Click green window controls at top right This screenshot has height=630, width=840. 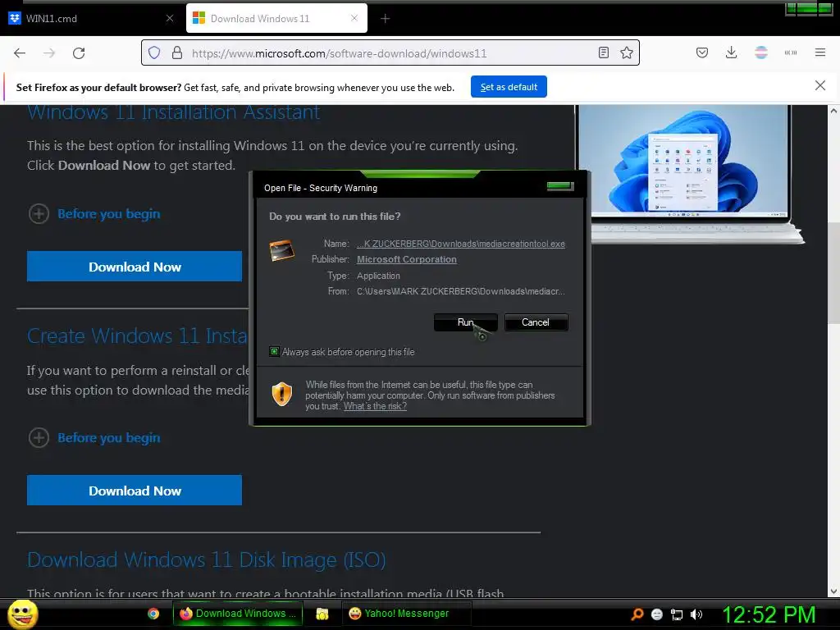[808, 8]
